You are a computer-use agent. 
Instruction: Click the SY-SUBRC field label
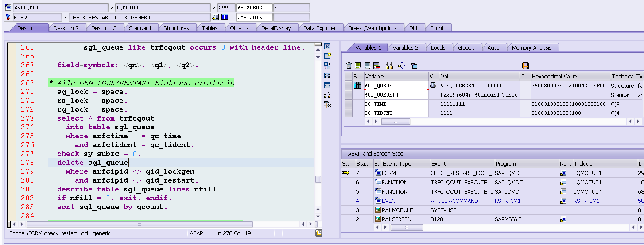click(254, 8)
